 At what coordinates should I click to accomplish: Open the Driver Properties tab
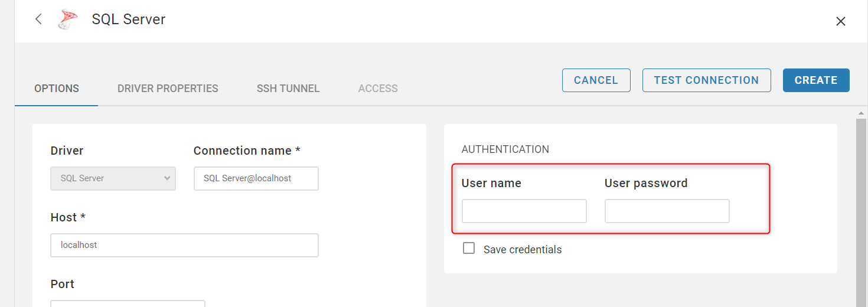pos(168,89)
